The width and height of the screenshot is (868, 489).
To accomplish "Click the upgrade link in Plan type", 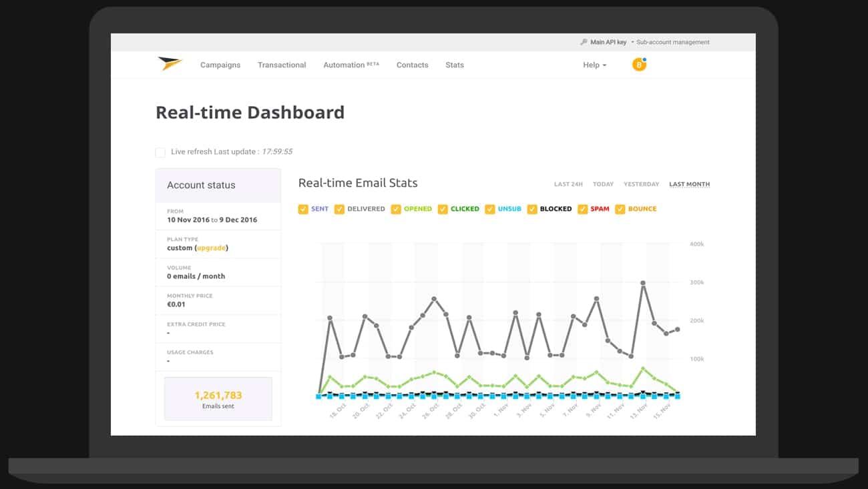I will (212, 248).
